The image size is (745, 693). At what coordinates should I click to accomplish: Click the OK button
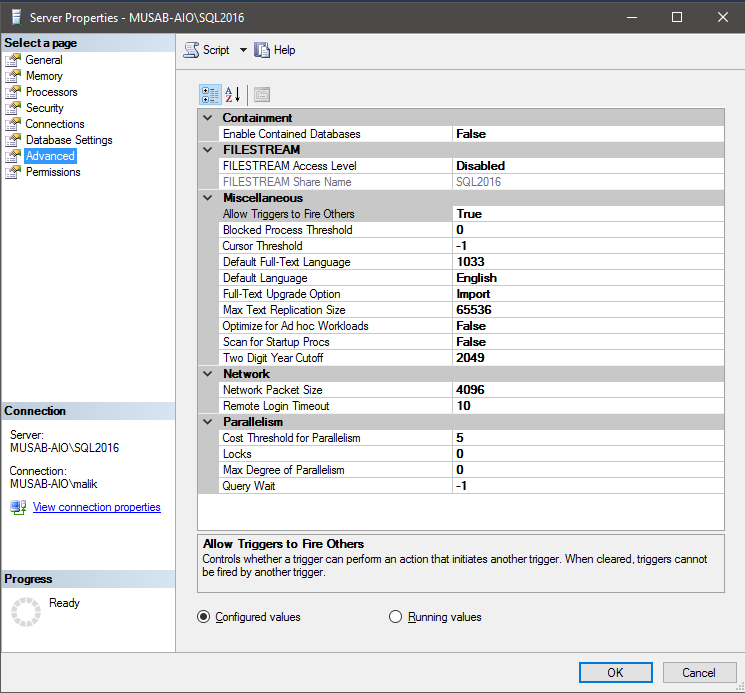(615, 672)
